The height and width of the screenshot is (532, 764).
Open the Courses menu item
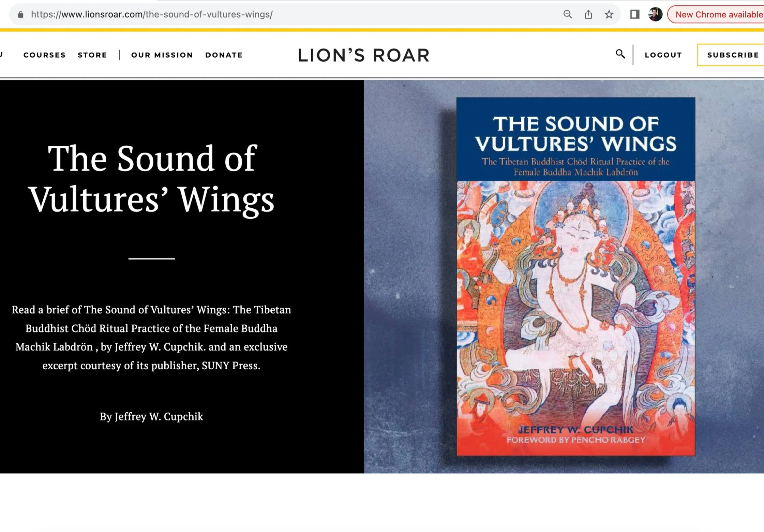[x=44, y=55]
